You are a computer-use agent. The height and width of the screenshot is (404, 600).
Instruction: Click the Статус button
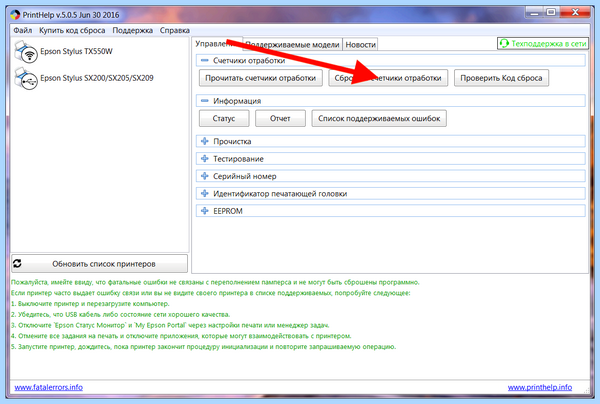[224, 118]
